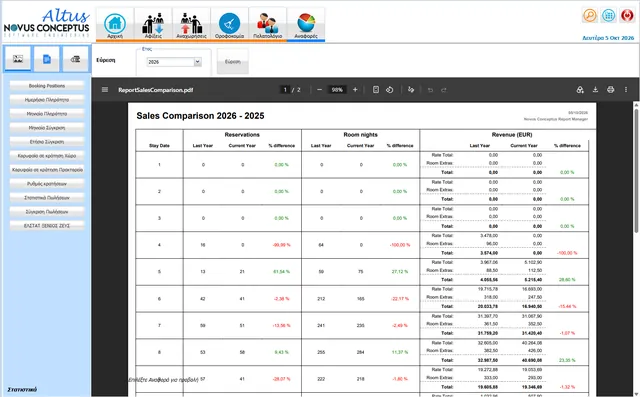640x397 pixels.
Task: Click the PDF redo arrow
Action: point(444,90)
